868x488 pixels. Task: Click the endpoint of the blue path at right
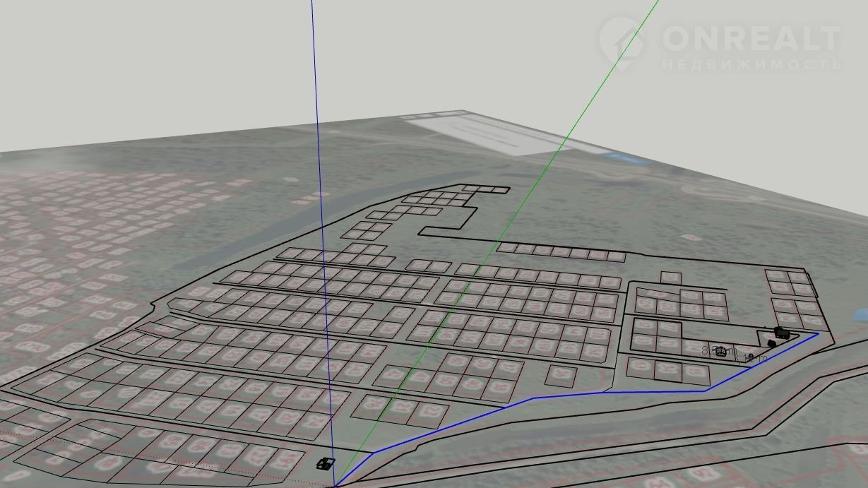tap(819, 334)
